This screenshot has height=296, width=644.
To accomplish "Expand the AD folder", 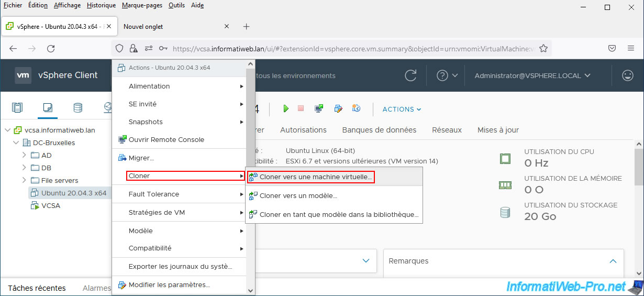I will click(24, 155).
